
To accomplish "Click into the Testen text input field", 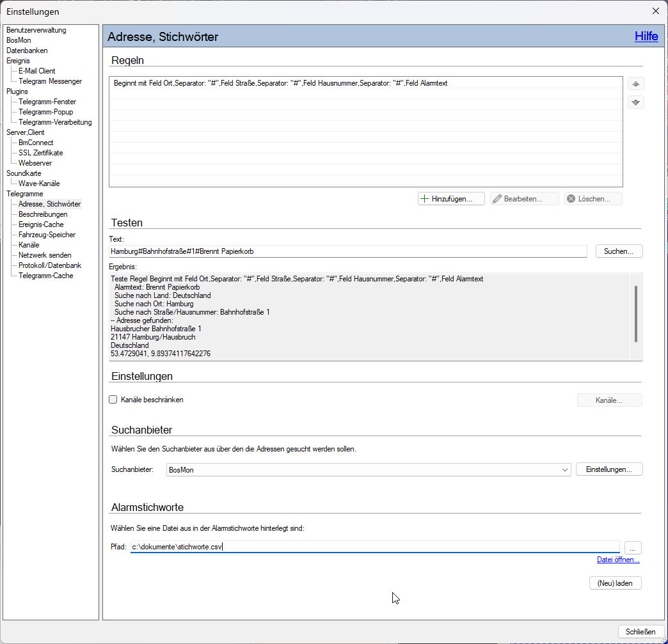I will [x=347, y=251].
